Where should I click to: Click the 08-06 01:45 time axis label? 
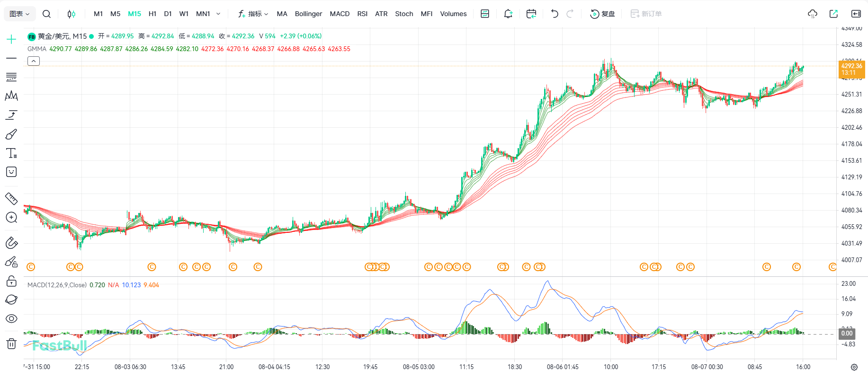[563, 367]
